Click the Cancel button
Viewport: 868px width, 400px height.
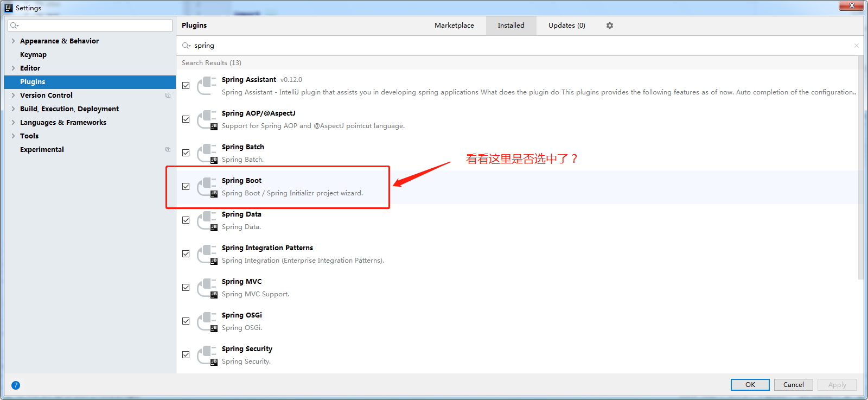(x=794, y=385)
